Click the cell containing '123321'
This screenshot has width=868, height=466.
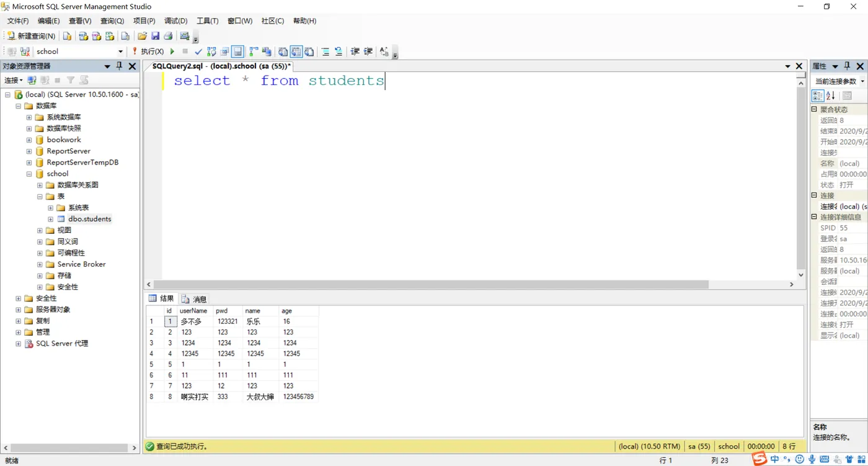coord(228,321)
